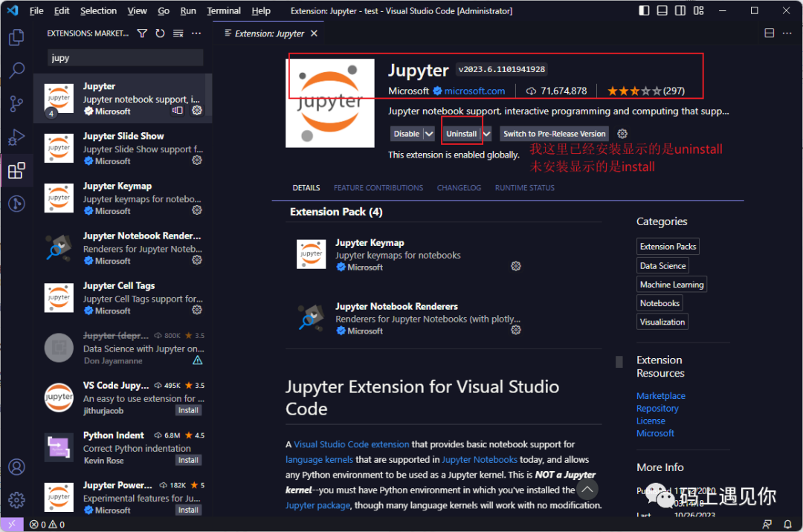This screenshot has height=532, width=803.
Task: Click the scroll-to-top arrow button
Action: (x=587, y=490)
